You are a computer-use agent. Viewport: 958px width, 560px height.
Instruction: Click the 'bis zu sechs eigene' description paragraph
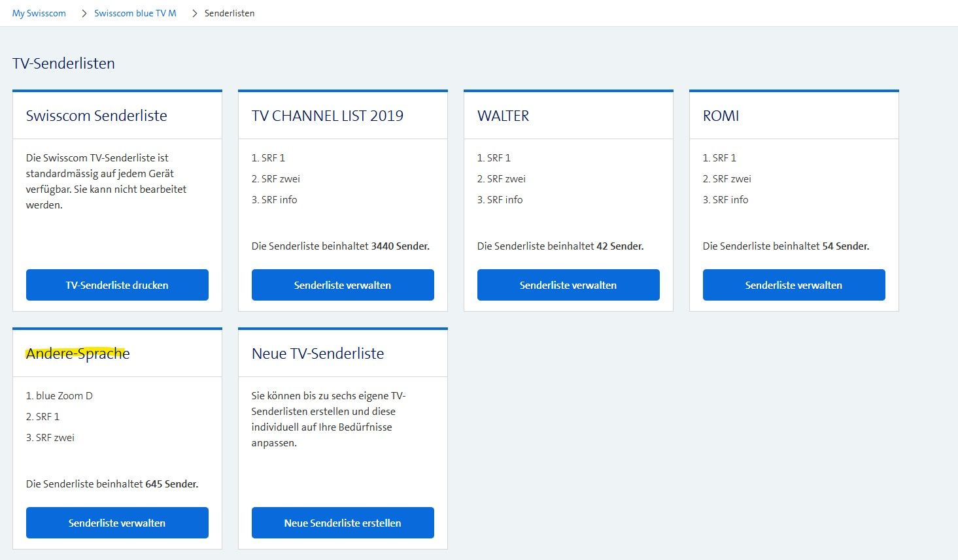click(329, 419)
